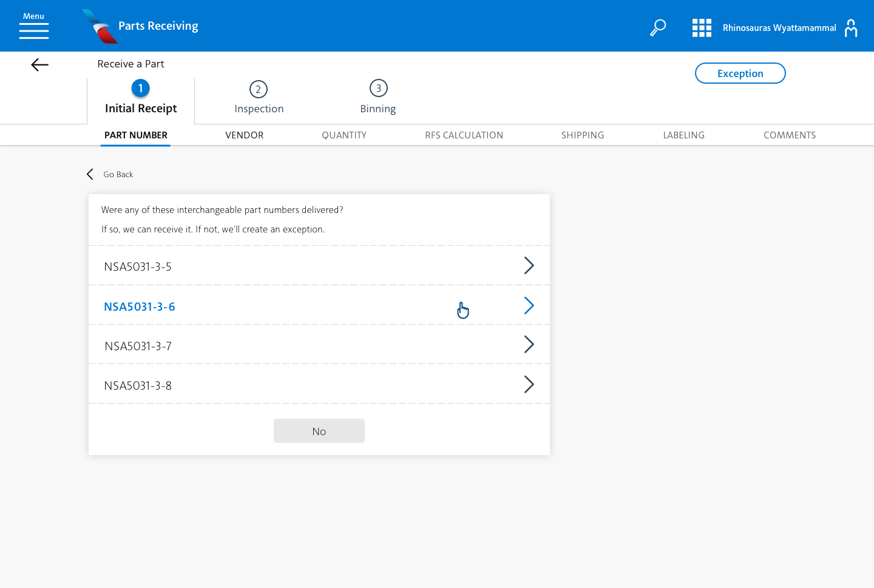Select step 1 number circle
Image resolution: width=874 pixels, height=588 pixels.
point(140,89)
